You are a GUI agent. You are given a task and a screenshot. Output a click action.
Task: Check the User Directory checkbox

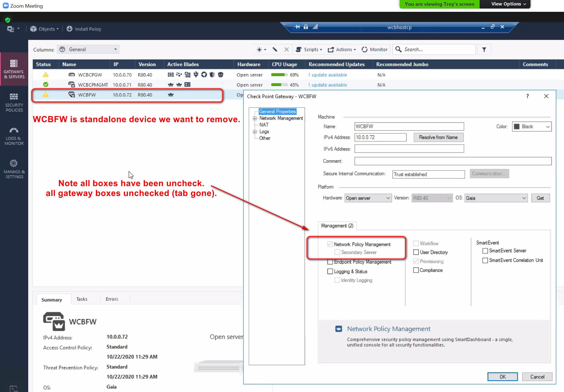click(x=416, y=252)
